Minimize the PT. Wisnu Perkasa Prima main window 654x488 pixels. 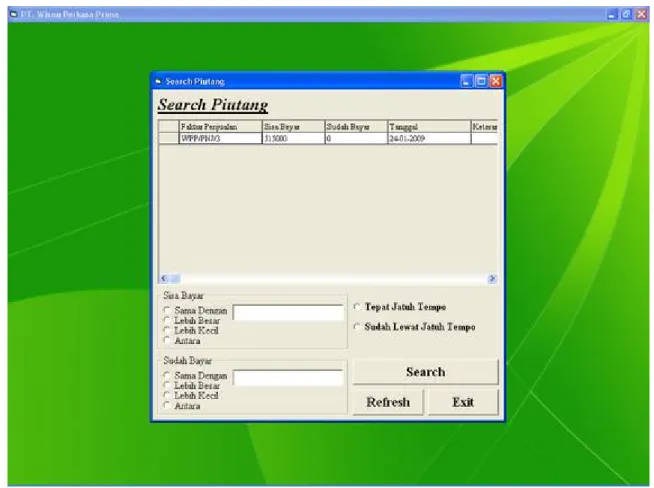(612, 15)
